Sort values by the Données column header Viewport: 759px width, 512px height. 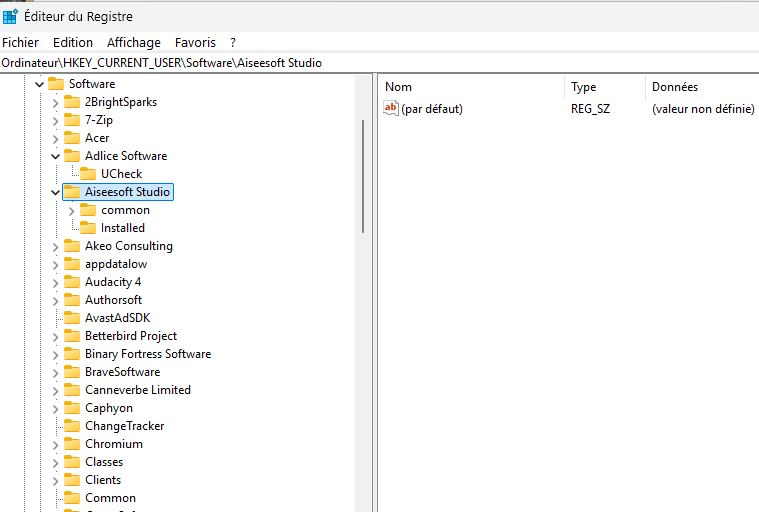click(702, 87)
